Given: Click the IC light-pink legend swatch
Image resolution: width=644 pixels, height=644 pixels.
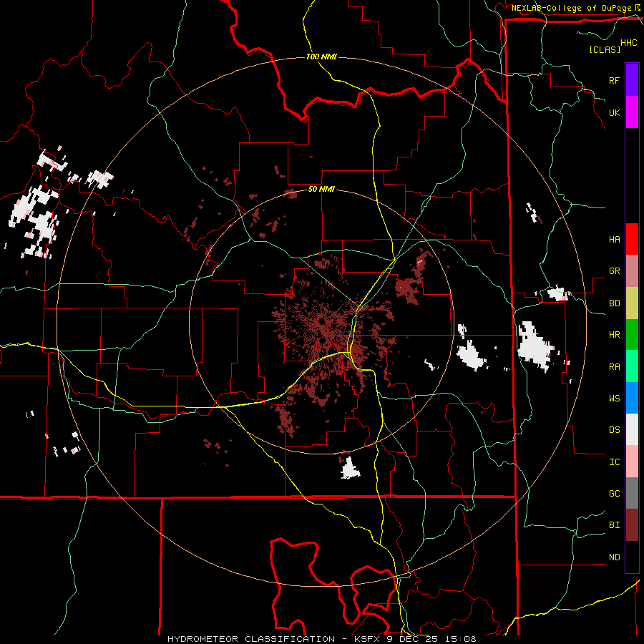Looking at the screenshot, I should click(x=632, y=462).
